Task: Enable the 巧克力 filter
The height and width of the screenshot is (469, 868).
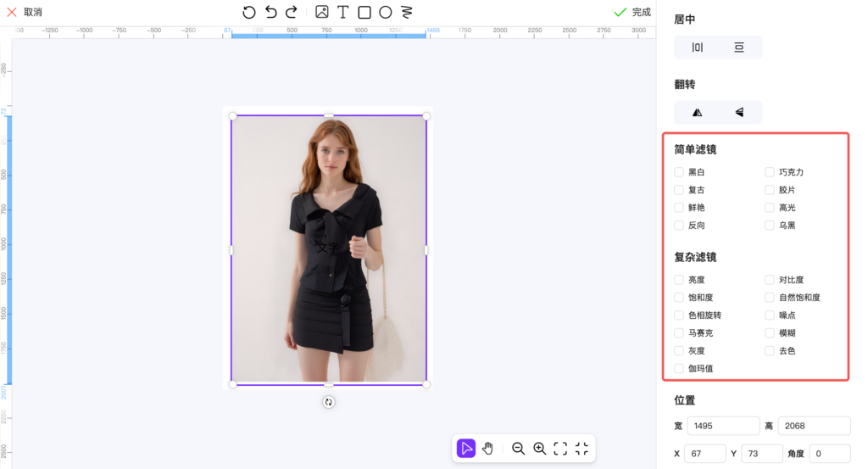Action: click(x=770, y=172)
